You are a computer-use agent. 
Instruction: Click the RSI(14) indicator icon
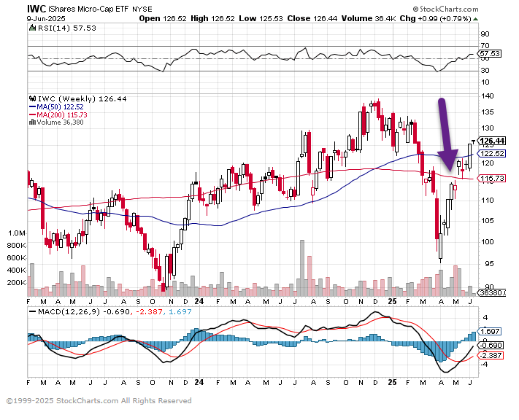click(32, 28)
